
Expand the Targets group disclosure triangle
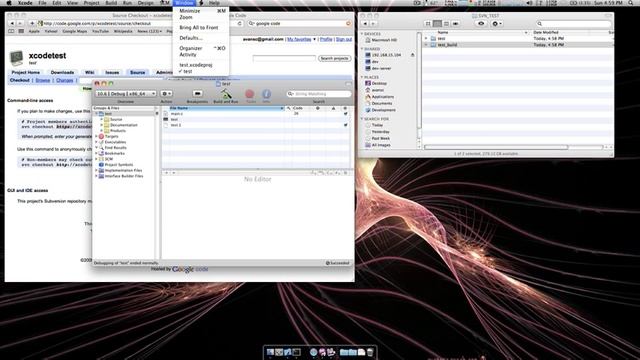click(96, 136)
